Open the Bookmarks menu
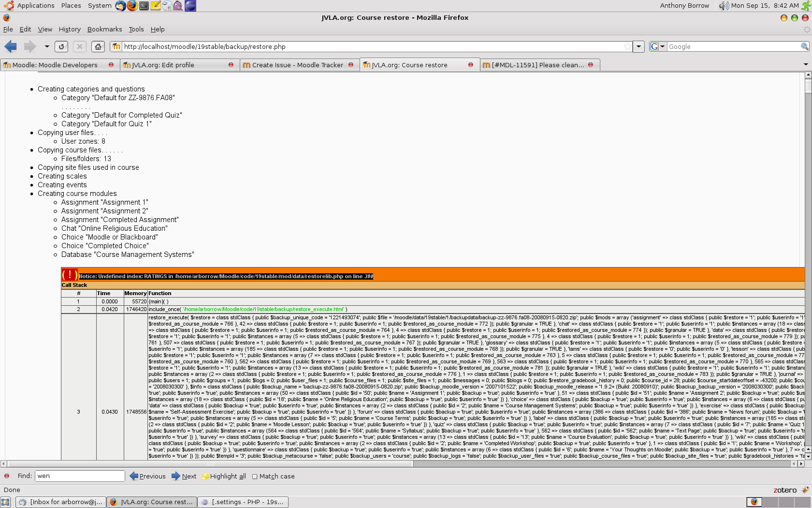Viewport: 812px width, 508px height. point(104,29)
